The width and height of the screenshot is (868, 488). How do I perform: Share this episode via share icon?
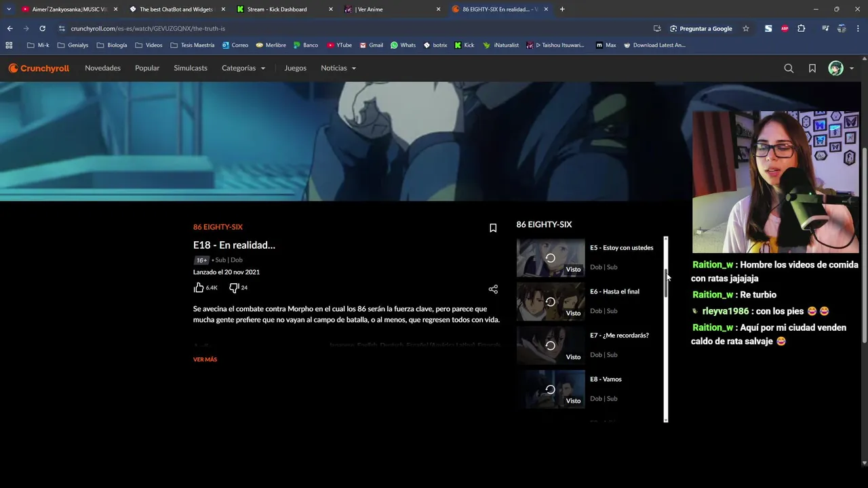[493, 289]
